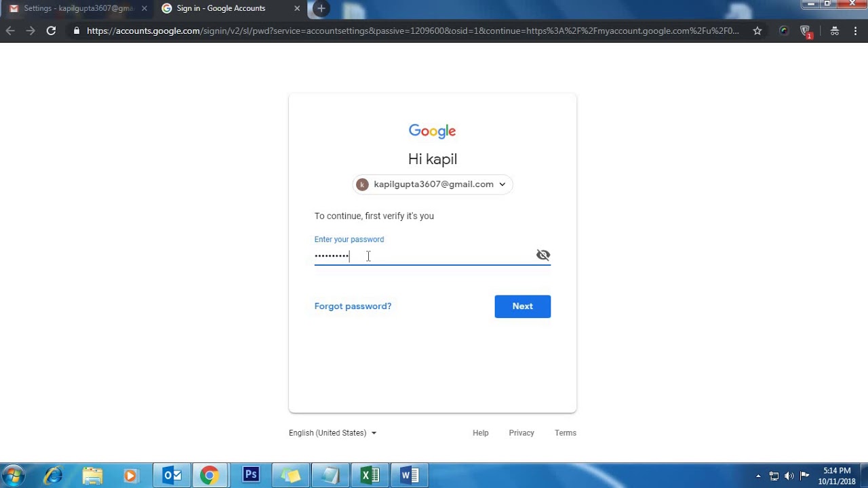Click the Action Center flag icon
The height and width of the screenshot is (488, 868).
[x=805, y=476]
